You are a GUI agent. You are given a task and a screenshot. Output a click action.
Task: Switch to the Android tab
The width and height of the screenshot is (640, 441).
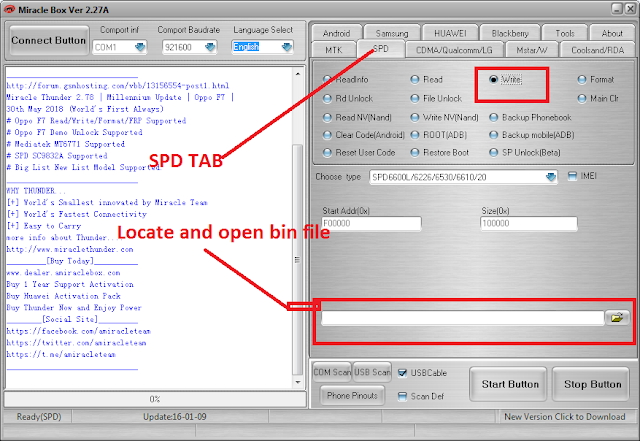coord(336,33)
